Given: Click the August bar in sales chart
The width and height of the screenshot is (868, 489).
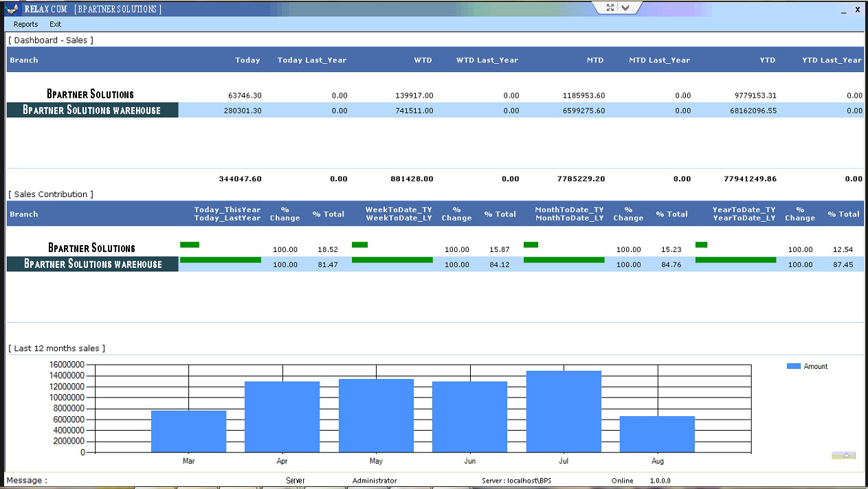Looking at the screenshot, I should [657, 433].
